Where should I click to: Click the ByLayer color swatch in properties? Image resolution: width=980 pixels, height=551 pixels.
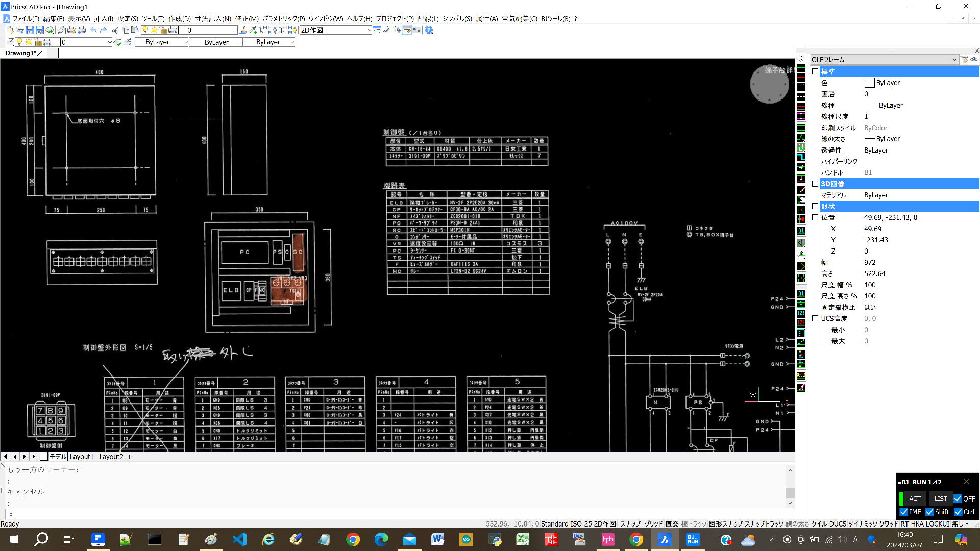coord(870,83)
